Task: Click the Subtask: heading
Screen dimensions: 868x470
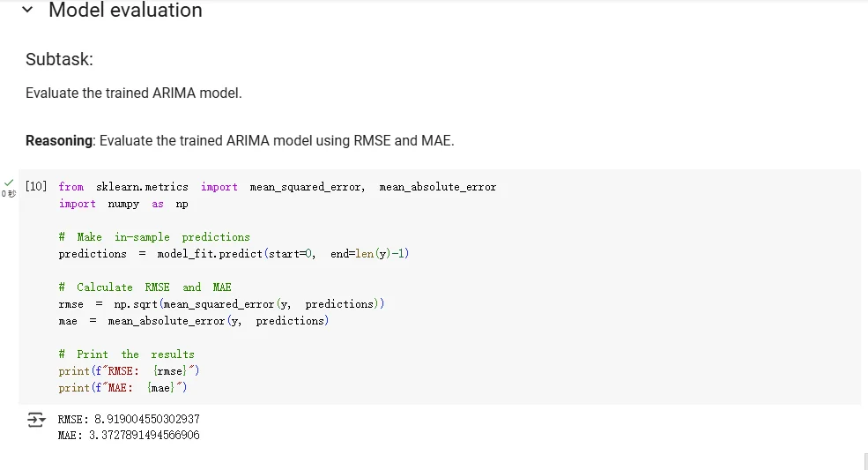Action: (59, 59)
